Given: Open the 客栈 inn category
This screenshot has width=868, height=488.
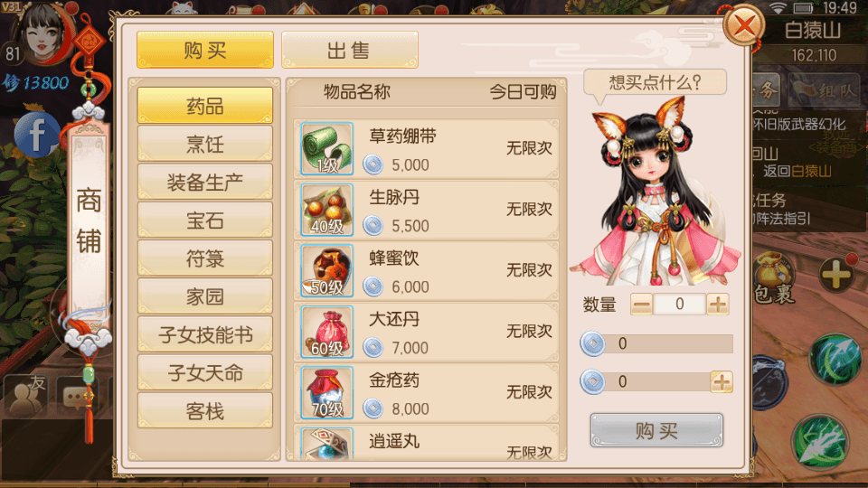Looking at the screenshot, I should tap(205, 411).
